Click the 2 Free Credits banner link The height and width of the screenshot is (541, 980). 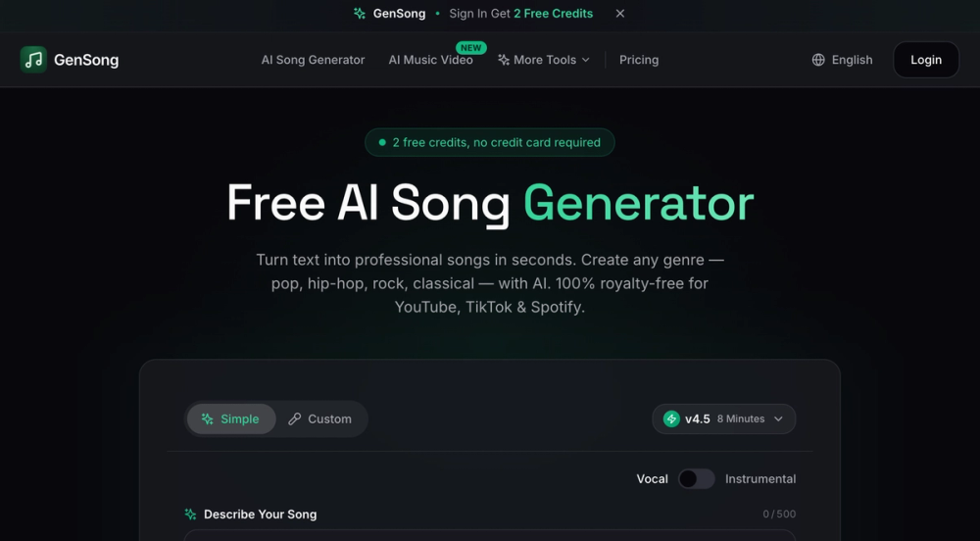[x=553, y=13]
